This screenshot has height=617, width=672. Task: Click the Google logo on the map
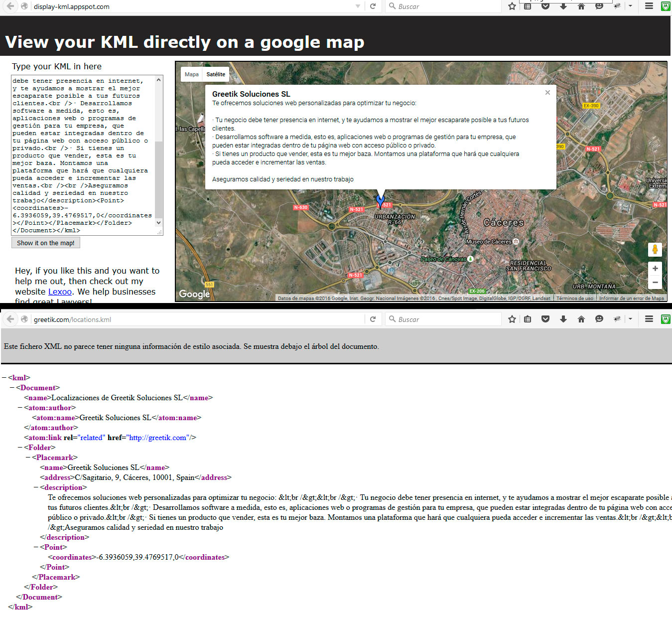point(194,294)
